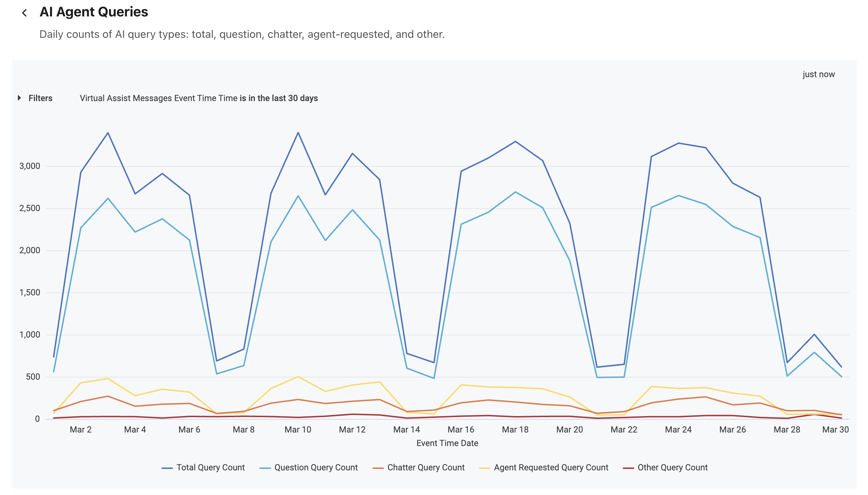Click the Question Query Count legend color marker
868x495 pixels.
click(265, 467)
